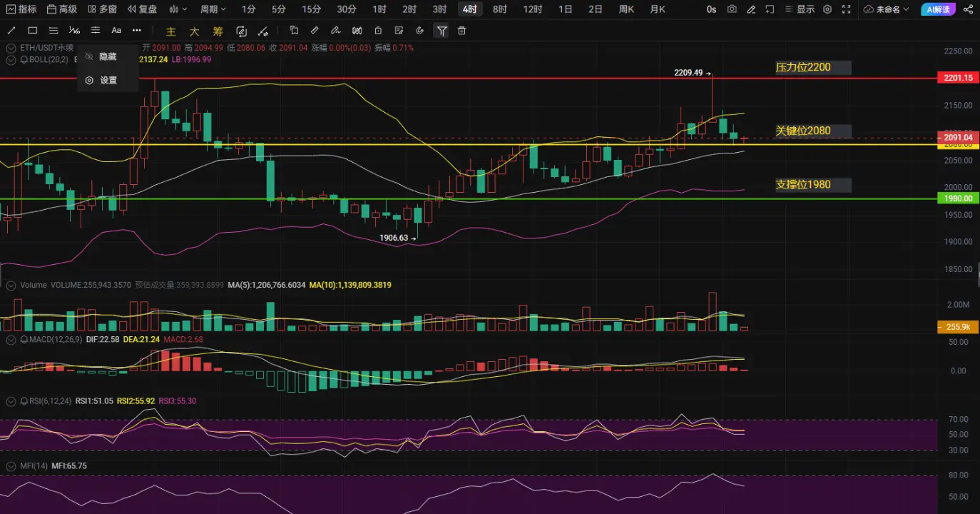Collapse the MFI(14) indicator pane
The width and height of the screenshot is (980, 514).
[11, 465]
